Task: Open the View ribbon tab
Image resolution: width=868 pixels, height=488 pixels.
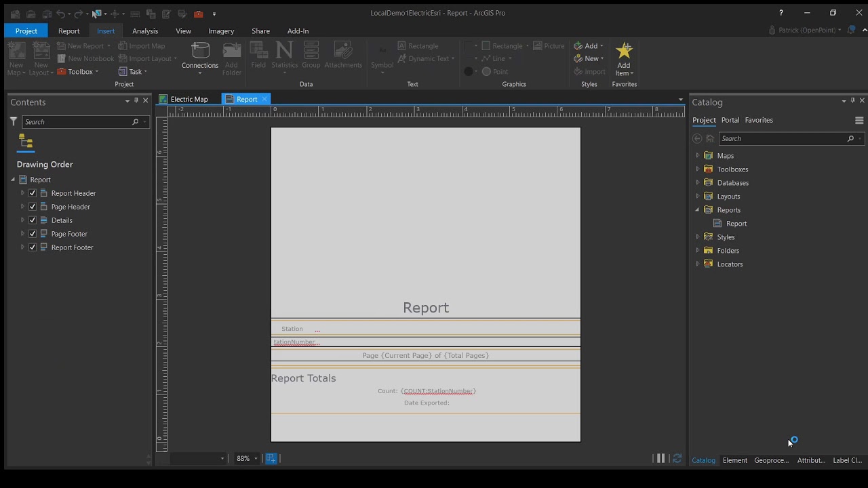Action: (x=183, y=31)
